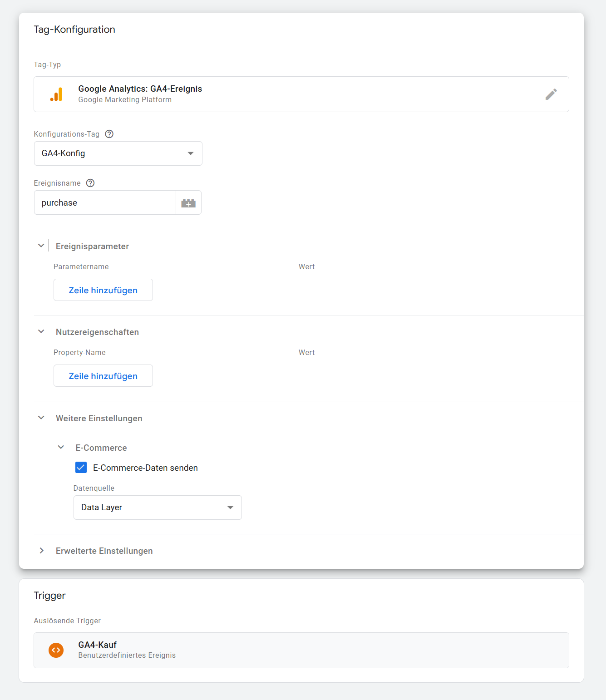Click the pencil edit icon for tag type
The height and width of the screenshot is (700, 606).
(551, 94)
